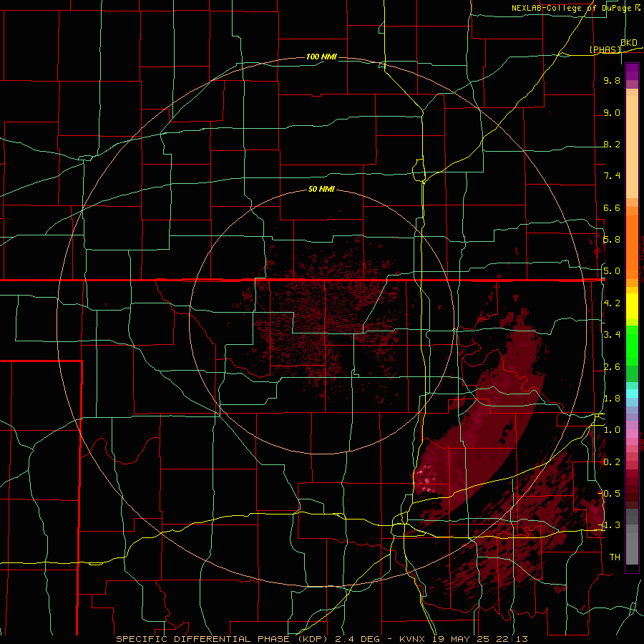The image size is (644, 644).
Task: Click the SPECIFIC DIFFERENTIAL PHASE (KDP) title text
Action: click(223, 639)
